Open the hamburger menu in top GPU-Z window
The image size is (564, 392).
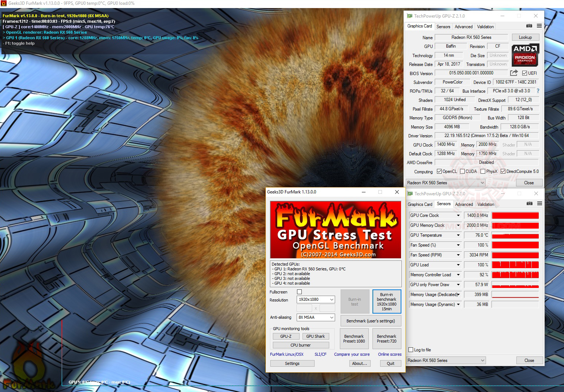point(539,26)
